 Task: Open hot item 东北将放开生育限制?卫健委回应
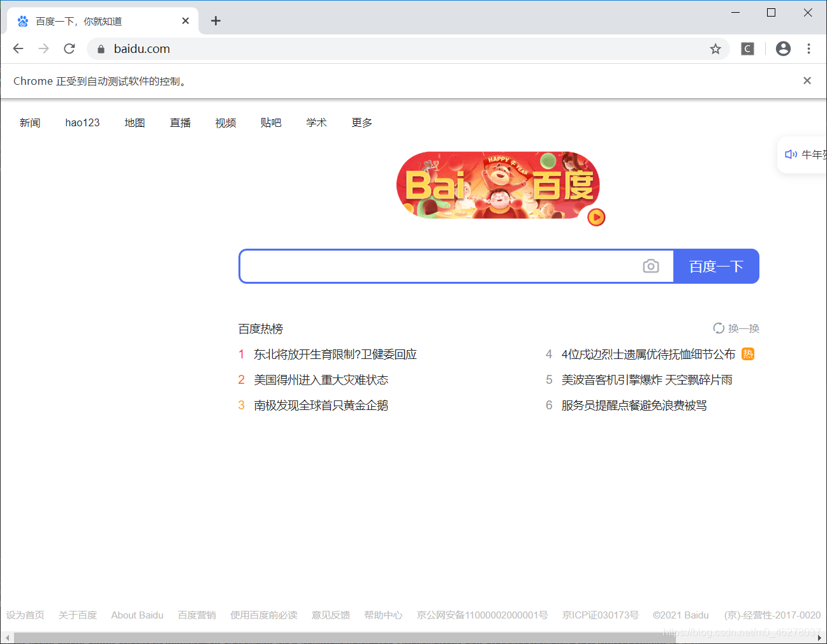tap(335, 354)
